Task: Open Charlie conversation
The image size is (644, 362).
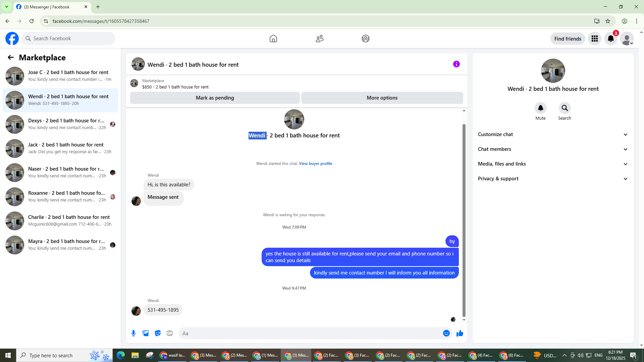Action: pos(60,221)
